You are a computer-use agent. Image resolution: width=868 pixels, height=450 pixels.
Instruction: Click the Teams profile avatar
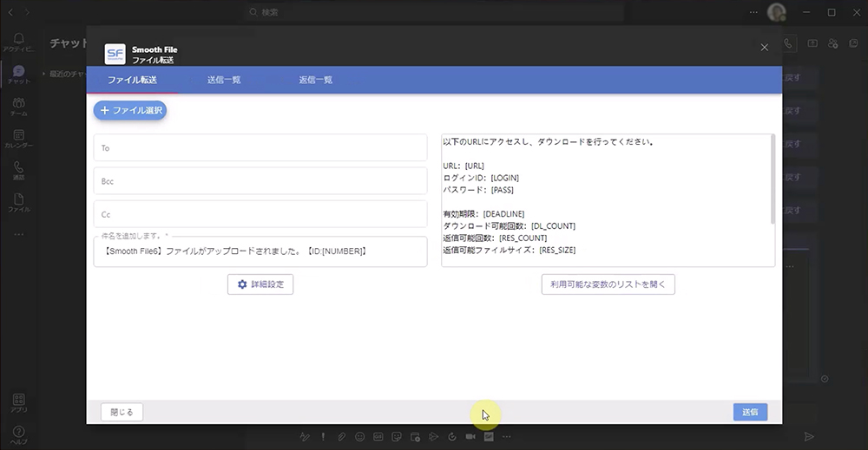(777, 12)
